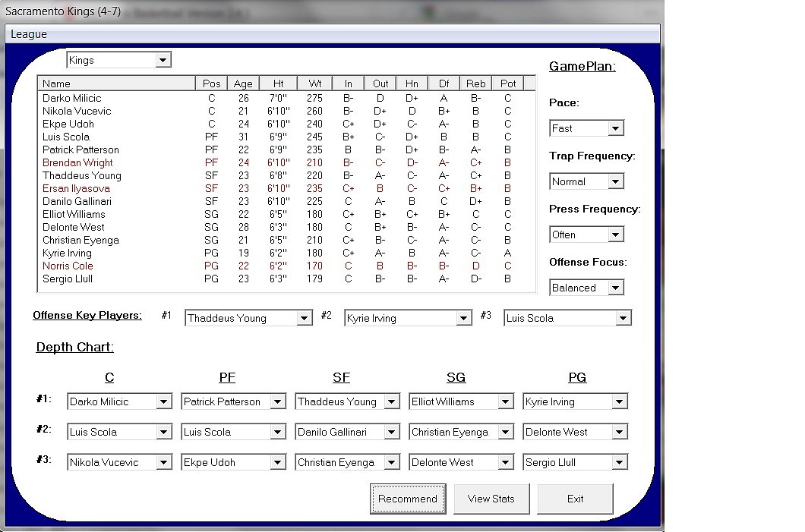Select Brendan Wright in the roster list
The height and width of the screenshot is (532, 805).
(x=286, y=162)
